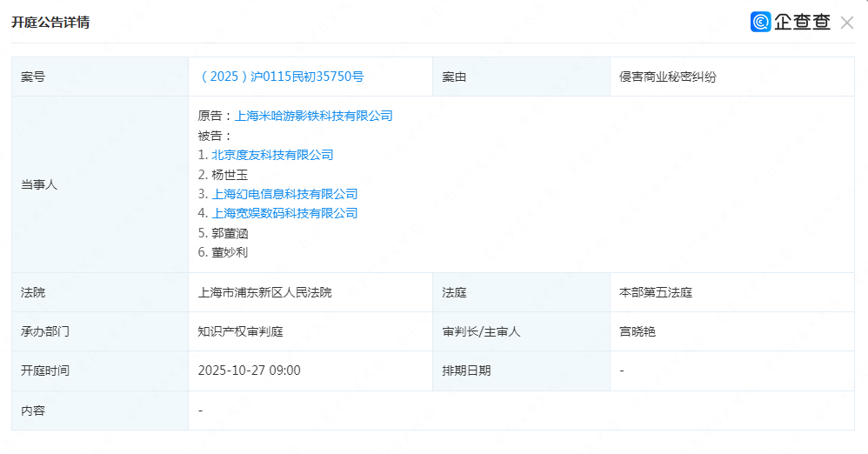
Task: Click the court name 上海市浦东新区人民法院
Action: (264, 292)
